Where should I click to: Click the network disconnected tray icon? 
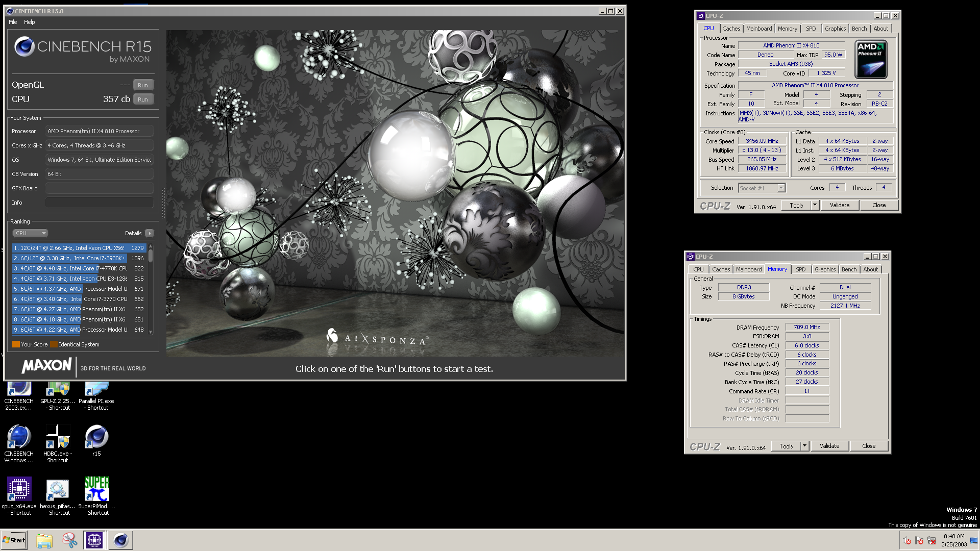click(932, 541)
